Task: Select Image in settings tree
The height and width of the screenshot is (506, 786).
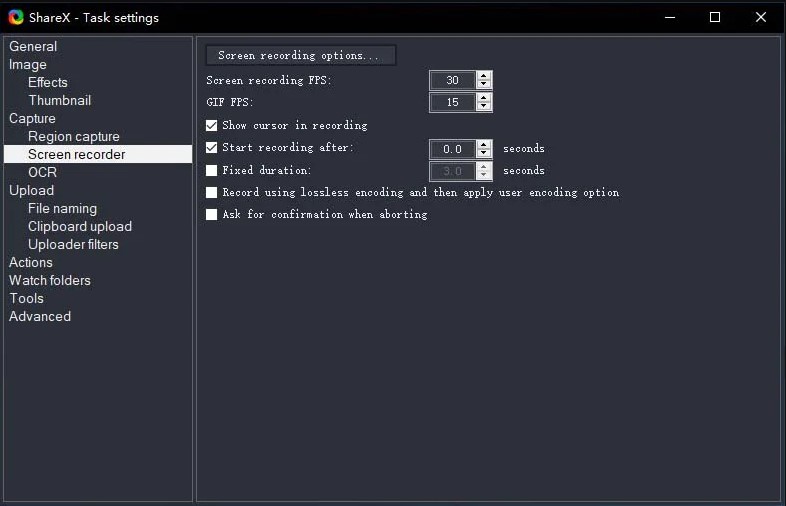Action: tap(28, 64)
